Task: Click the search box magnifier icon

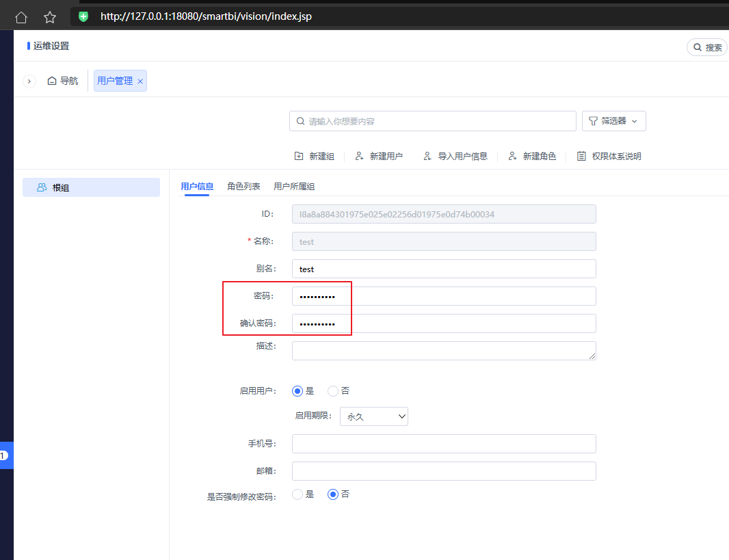Action: coord(300,121)
